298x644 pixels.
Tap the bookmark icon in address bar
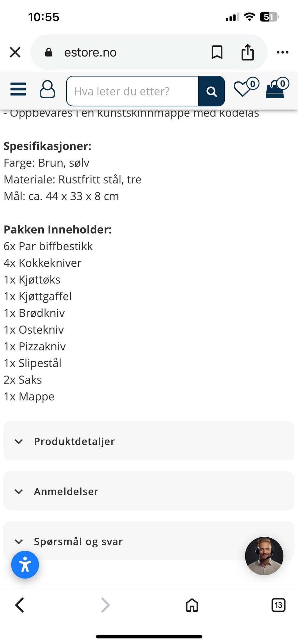tap(217, 52)
